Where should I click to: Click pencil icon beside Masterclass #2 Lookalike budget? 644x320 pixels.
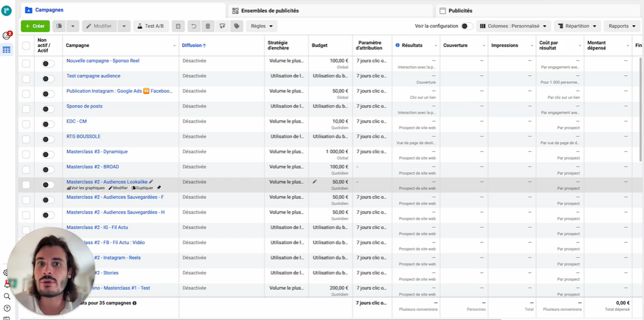click(315, 182)
